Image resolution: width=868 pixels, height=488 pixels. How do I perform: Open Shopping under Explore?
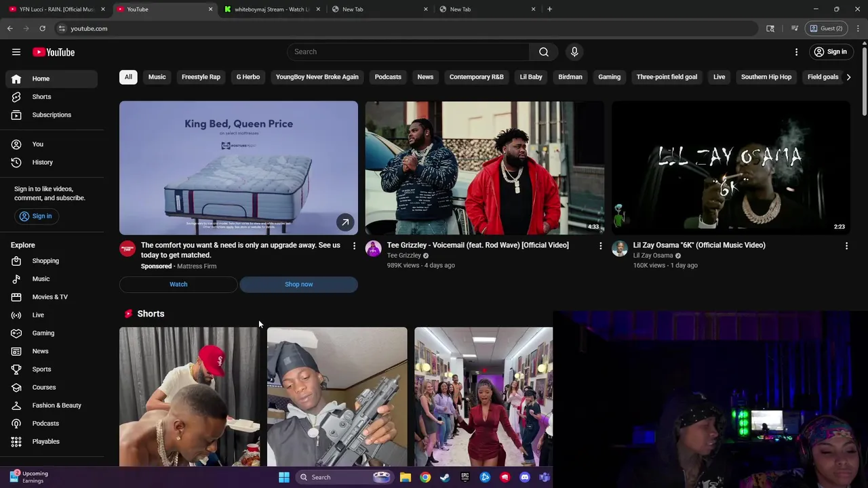pyautogui.click(x=52, y=261)
